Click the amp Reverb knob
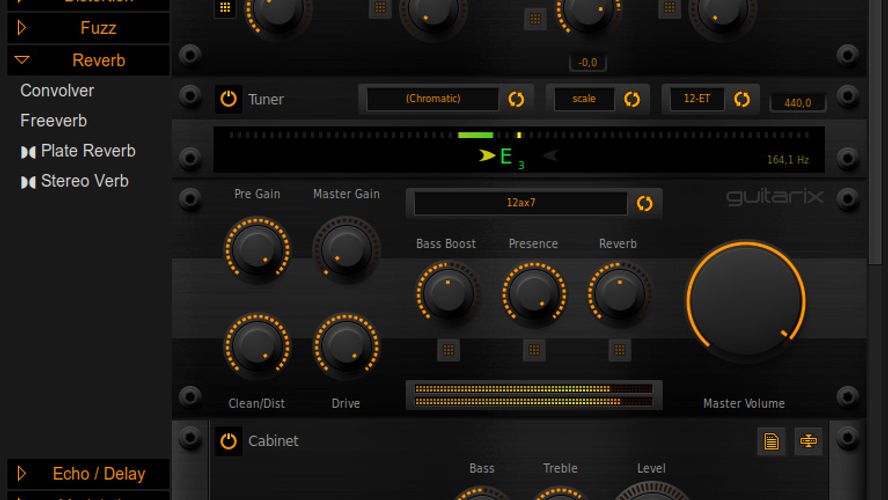The width and height of the screenshot is (888, 500). pos(619,293)
